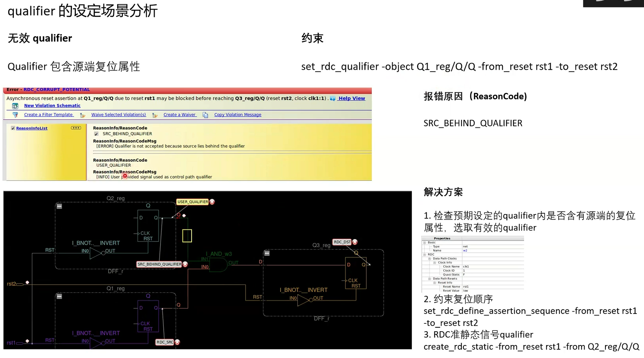Click the Quasi Static row in Properties
Viewport: 644px width, 358px height.
(472, 275)
